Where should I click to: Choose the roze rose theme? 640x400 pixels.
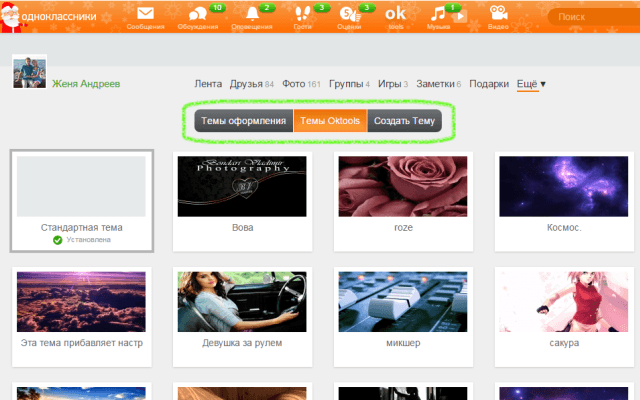pos(403,186)
